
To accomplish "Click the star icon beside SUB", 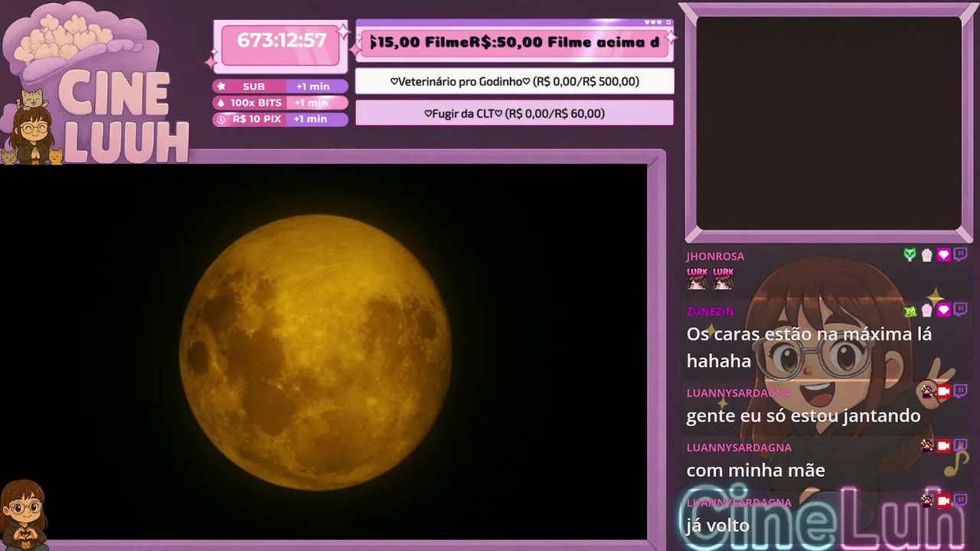I will [x=221, y=86].
